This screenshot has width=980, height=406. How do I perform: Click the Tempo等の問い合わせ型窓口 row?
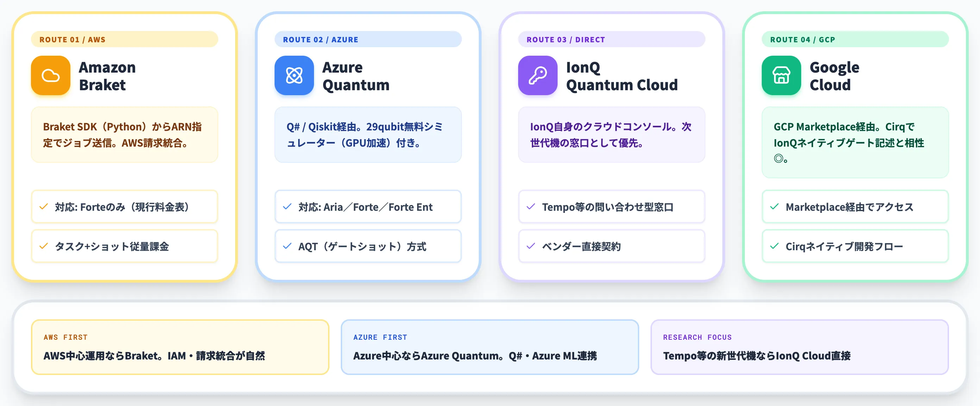tap(611, 207)
